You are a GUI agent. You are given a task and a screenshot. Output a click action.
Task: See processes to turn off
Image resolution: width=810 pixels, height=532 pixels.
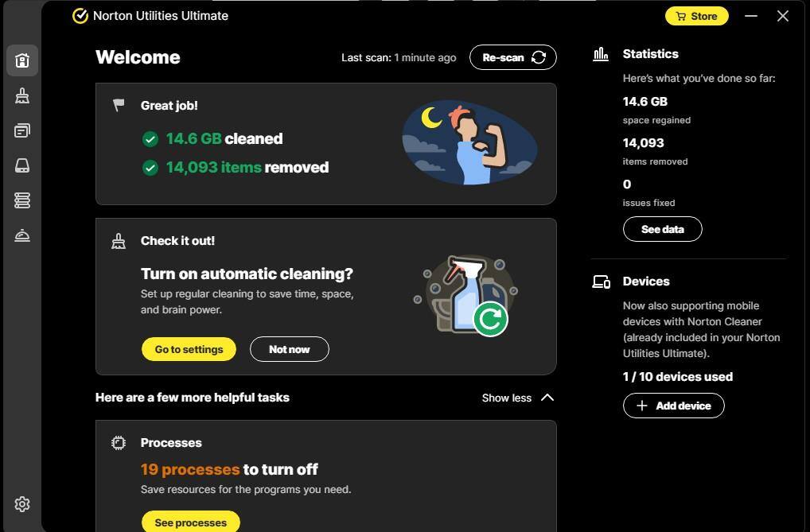190,522
